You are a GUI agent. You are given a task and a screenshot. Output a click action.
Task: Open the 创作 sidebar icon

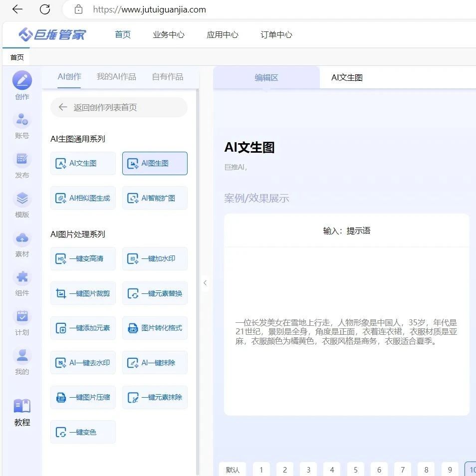pyautogui.click(x=22, y=80)
